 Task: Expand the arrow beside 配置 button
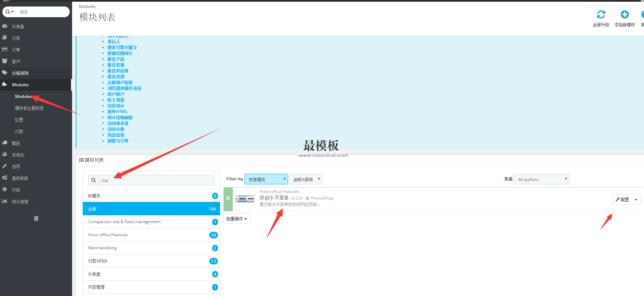coord(636,200)
